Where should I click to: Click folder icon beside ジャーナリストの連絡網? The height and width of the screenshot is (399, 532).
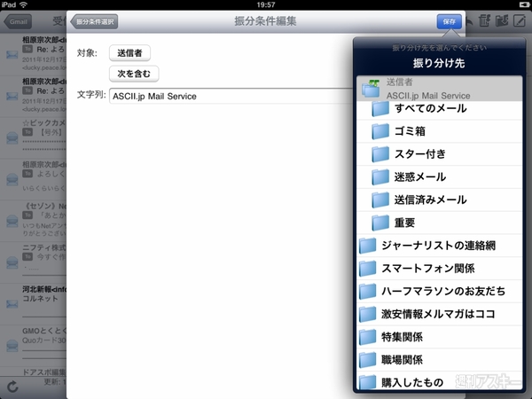click(367, 246)
